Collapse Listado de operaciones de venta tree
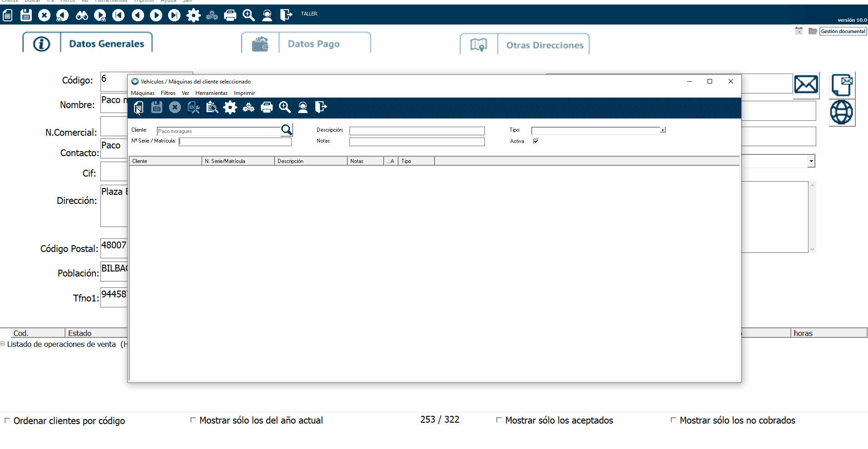Viewport: 868px width, 449px height. (x=3, y=344)
